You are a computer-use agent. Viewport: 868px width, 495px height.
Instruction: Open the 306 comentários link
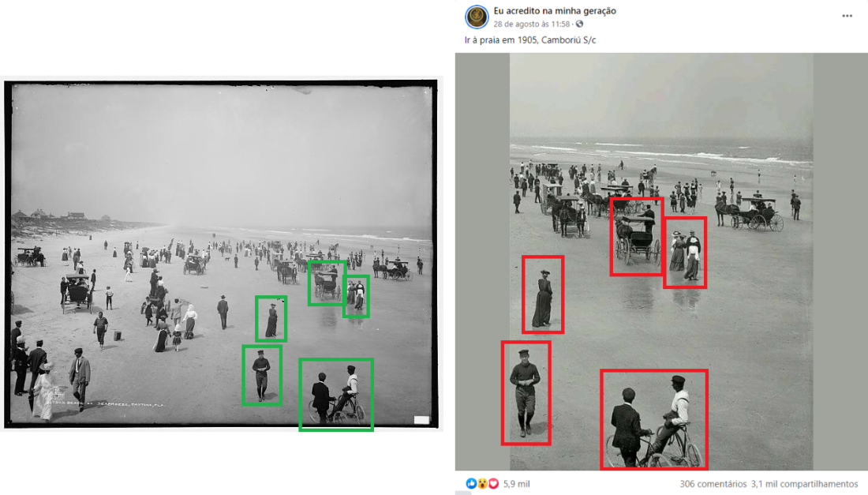(x=713, y=483)
